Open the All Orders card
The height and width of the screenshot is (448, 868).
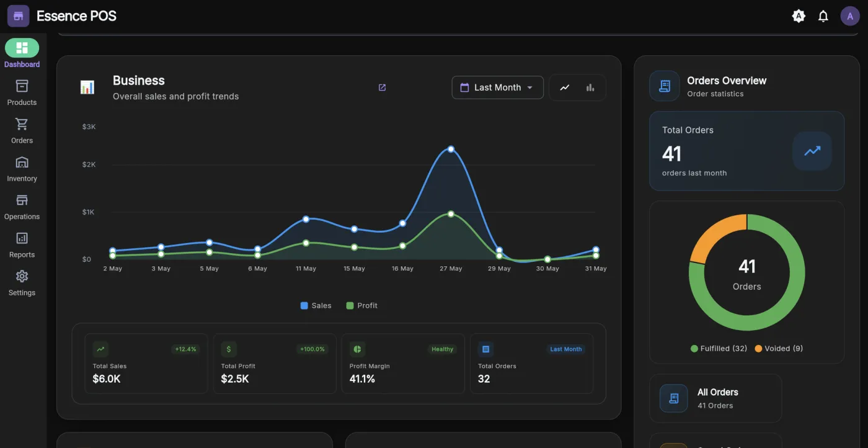[715, 398]
